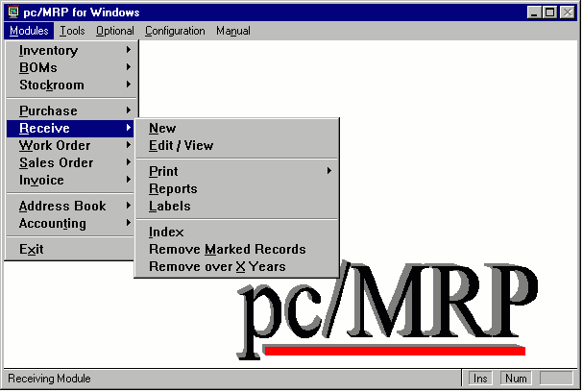Click the Ins status bar indicator
This screenshot has width=583, height=392.
[x=480, y=379]
